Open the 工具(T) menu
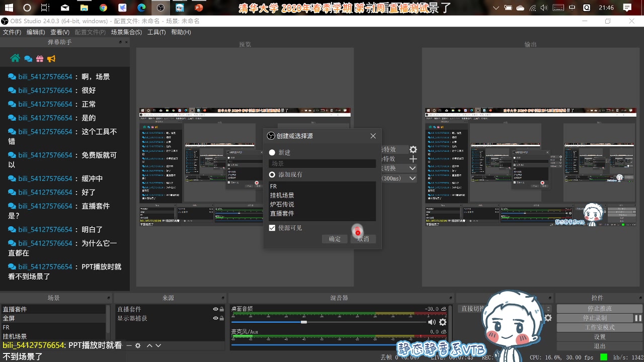Image resolution: width=644 pixels, height=362 pixels. pos(156,32)
